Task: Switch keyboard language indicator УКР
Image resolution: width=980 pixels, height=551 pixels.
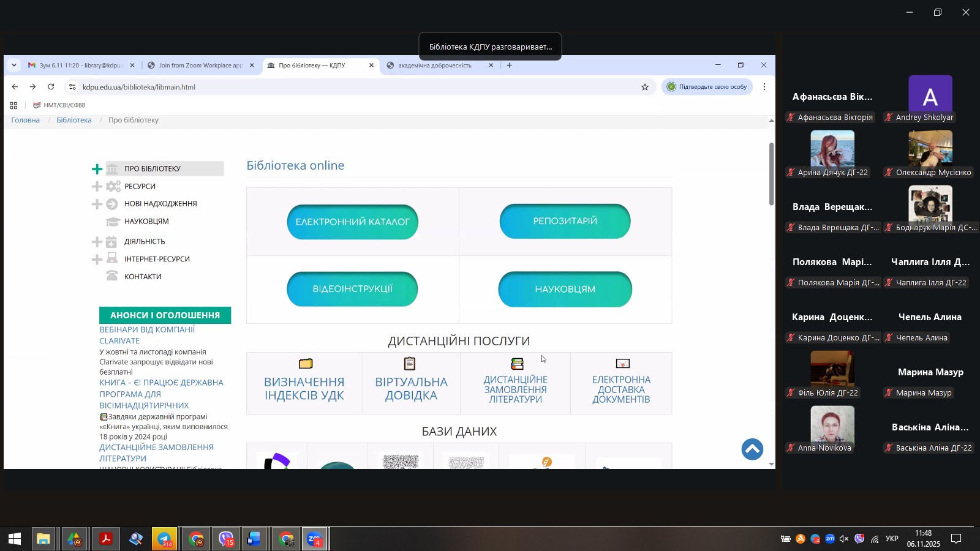Action: click(892, 539)
